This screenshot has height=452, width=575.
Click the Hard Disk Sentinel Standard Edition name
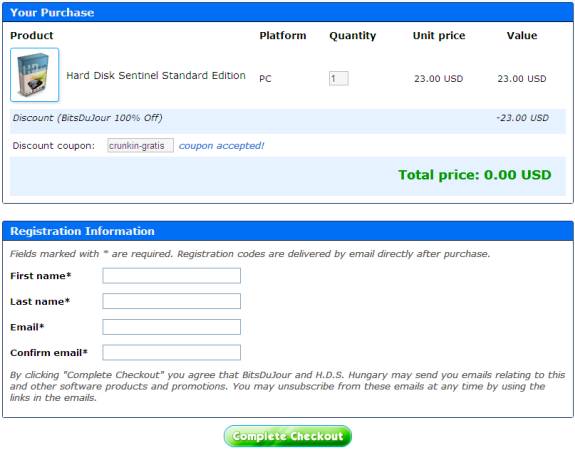point(156,76)
